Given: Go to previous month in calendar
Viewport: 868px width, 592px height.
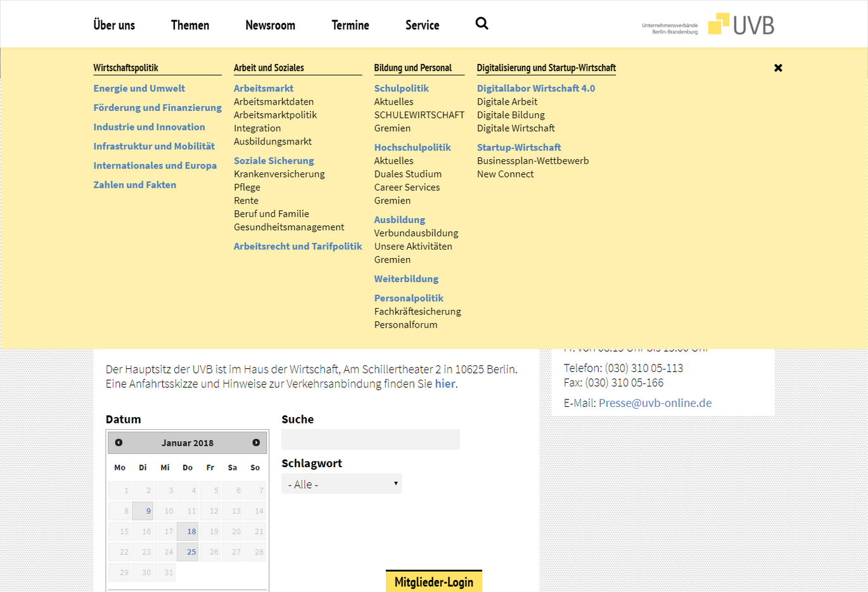Looking at the screenshot, I should [x=118, y=442].
